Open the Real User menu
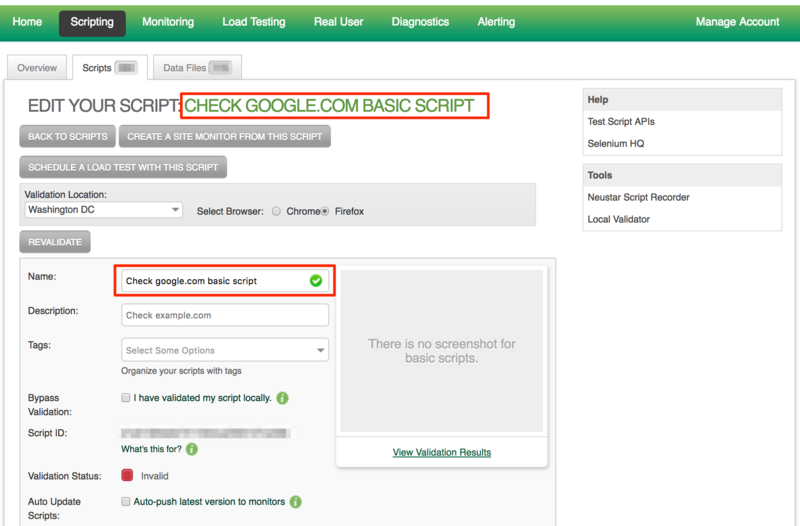Screen dimensions: 800x526 (x=338, y=22)
